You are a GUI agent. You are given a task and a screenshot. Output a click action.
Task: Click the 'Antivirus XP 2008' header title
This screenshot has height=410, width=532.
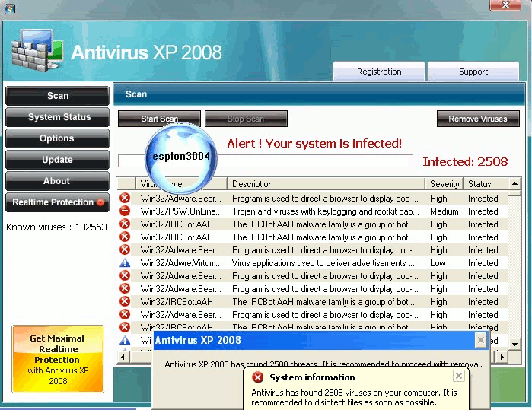tap(146, 52)
